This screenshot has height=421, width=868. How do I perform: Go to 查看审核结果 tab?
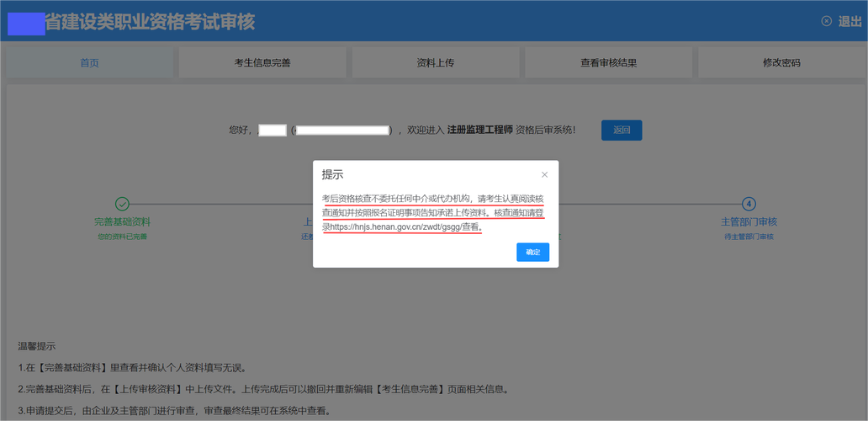(608, 62)
